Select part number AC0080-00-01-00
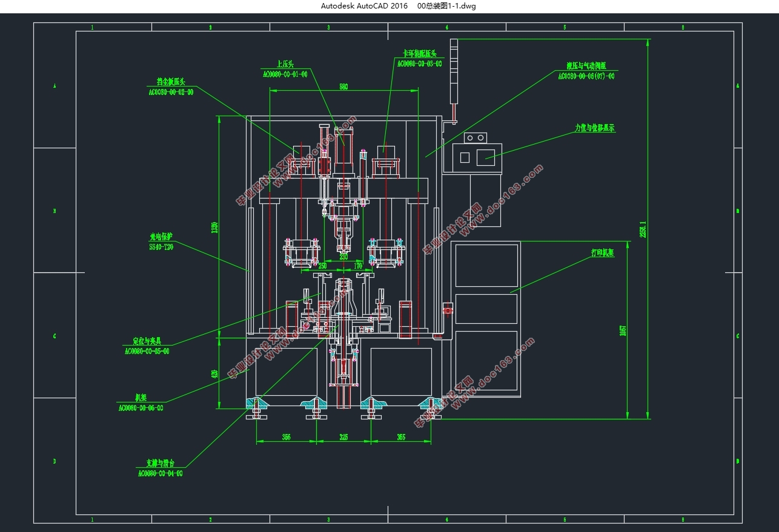Viewport: 779px width, 532px height. 285,74
